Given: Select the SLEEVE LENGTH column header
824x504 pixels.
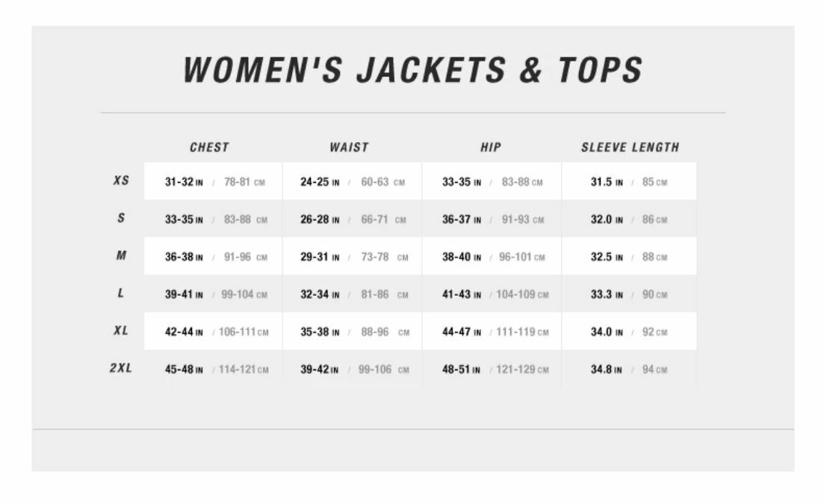Looking at the screenshot, I should click(x=630, y=148).
